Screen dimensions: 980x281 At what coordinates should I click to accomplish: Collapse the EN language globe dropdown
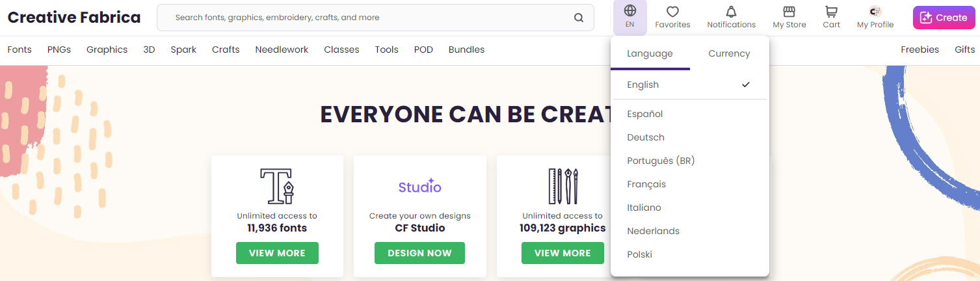629,17
